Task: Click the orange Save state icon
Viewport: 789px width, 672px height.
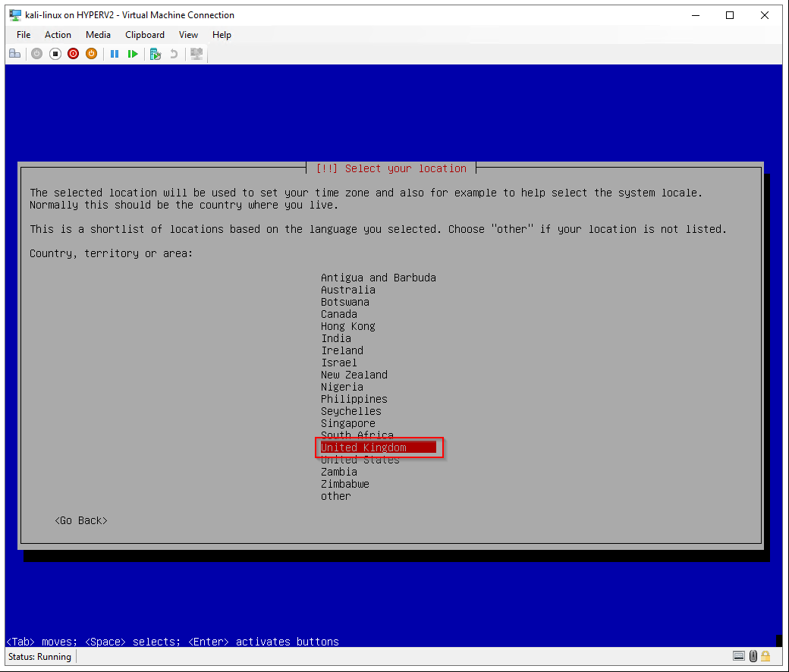Action: coord(91,54)
